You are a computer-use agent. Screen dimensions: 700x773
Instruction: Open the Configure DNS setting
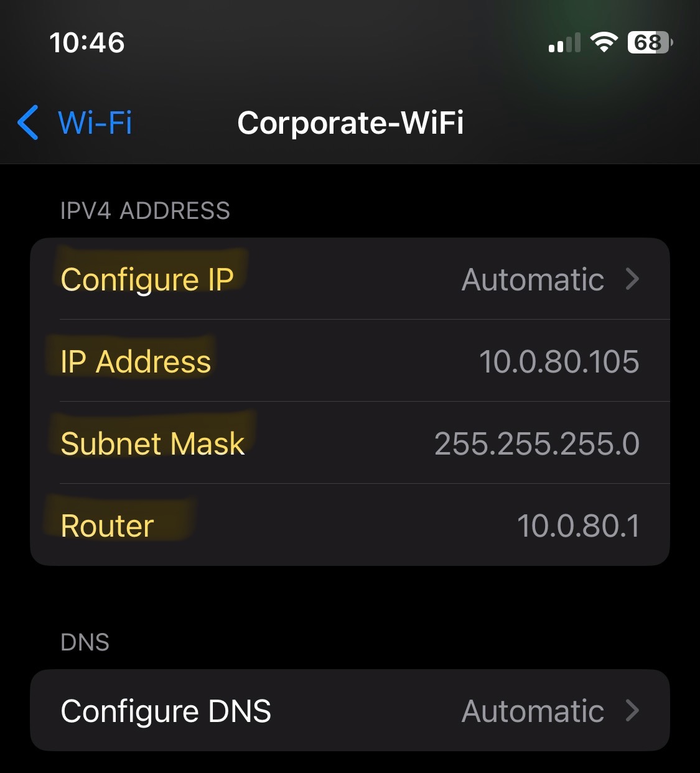(x=350, y=710)
